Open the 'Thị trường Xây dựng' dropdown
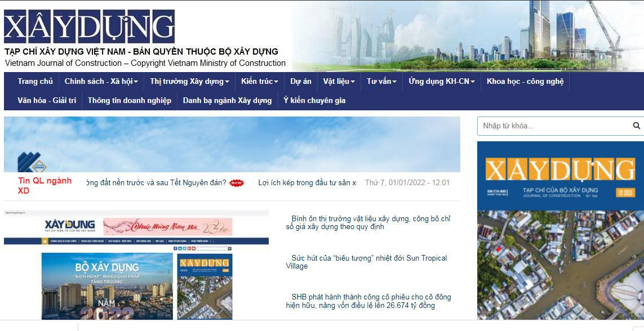 (189, 81)
